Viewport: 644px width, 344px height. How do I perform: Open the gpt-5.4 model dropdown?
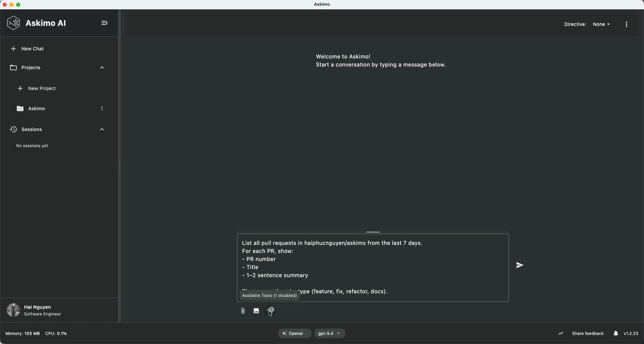click(x=330, y=333)
